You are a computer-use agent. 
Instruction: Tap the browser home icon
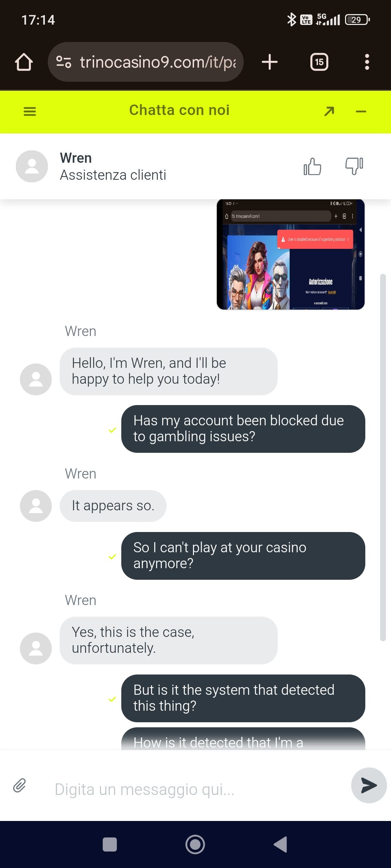pos(24,62)
